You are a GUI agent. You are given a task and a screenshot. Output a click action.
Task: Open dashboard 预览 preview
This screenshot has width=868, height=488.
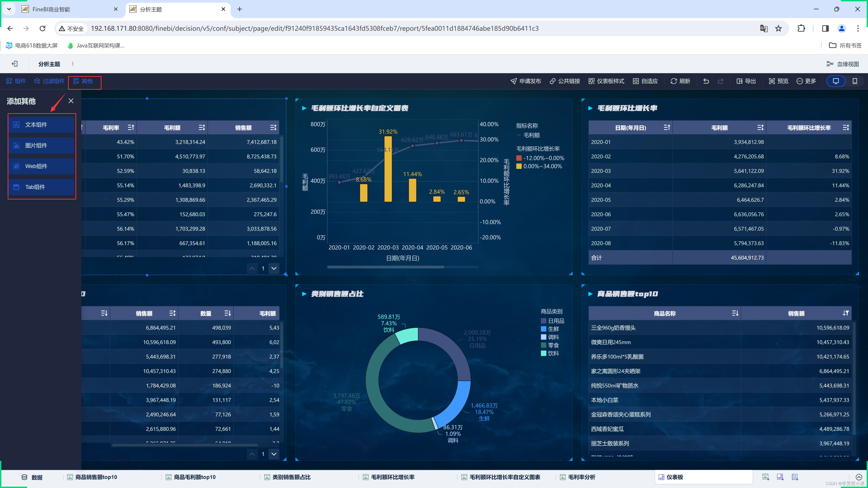pyautogui.click(x=778, y=81)
